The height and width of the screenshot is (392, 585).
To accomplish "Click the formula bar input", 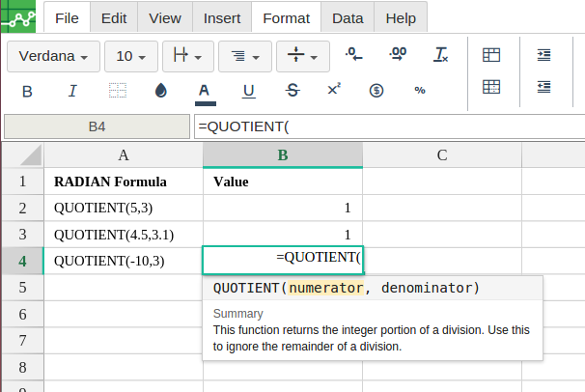I will 386,126.
